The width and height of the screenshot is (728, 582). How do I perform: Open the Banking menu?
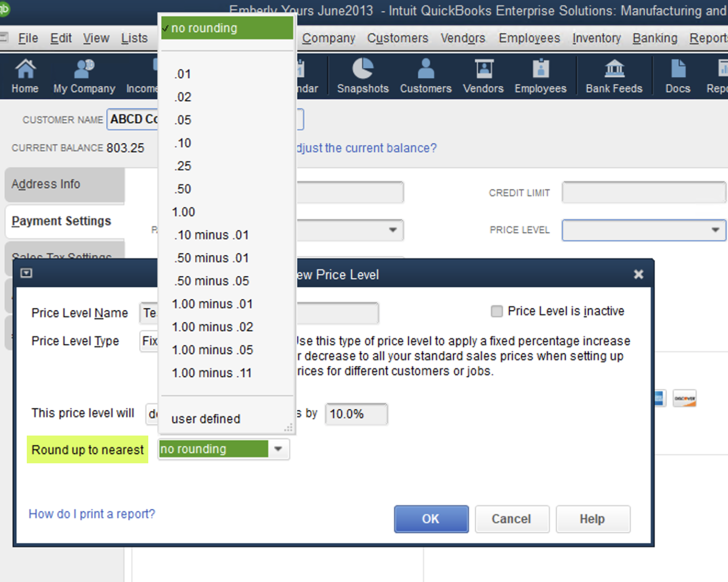655,38
